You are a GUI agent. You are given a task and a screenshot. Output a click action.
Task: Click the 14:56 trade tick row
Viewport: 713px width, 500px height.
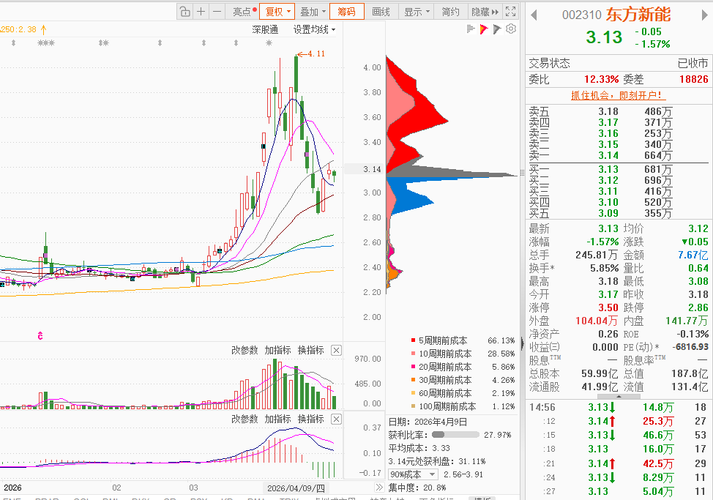(619, 407)
